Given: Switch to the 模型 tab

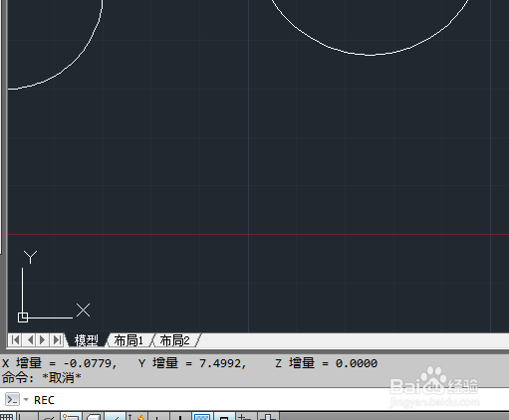Looking at the screenshot, I should click(87, 340).
